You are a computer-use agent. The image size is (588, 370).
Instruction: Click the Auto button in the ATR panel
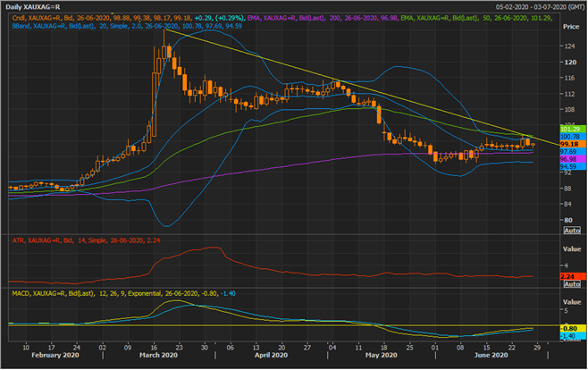point(572,284)
